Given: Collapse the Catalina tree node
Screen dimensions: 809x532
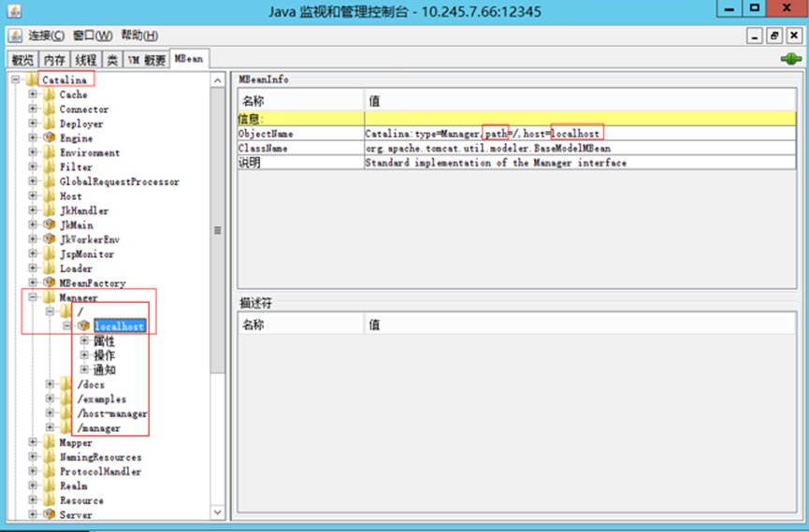Looking at the screenshot, I should tap(16, 79).
